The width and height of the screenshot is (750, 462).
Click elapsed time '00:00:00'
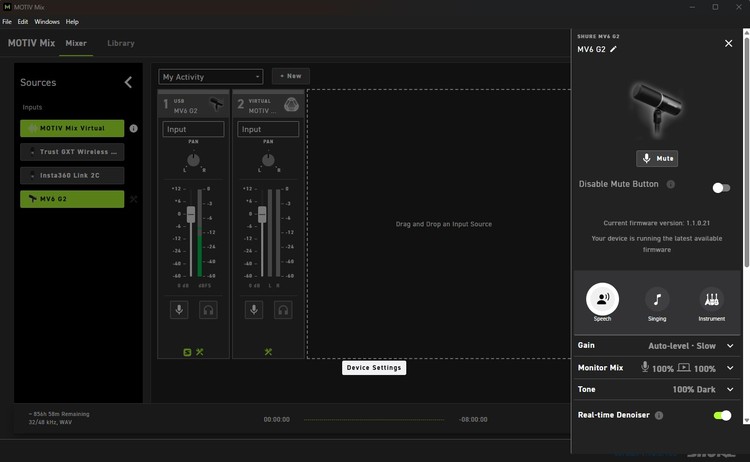click(x=277, y=419)
